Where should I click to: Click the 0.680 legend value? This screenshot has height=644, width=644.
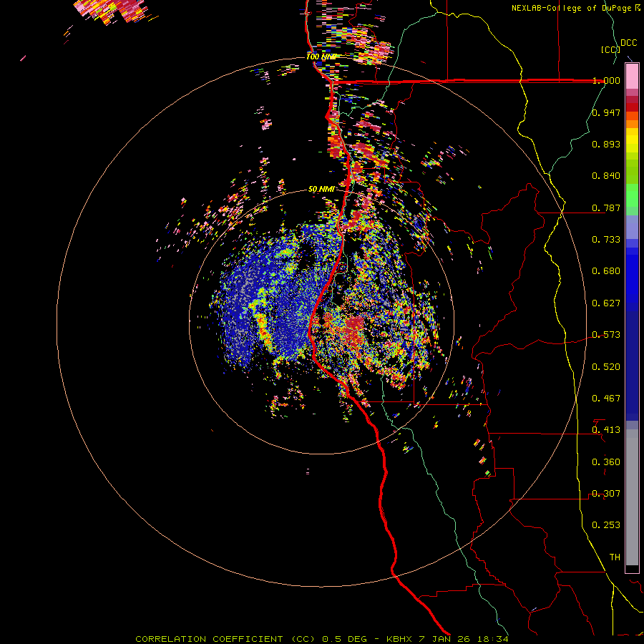[x=606, y=271]
